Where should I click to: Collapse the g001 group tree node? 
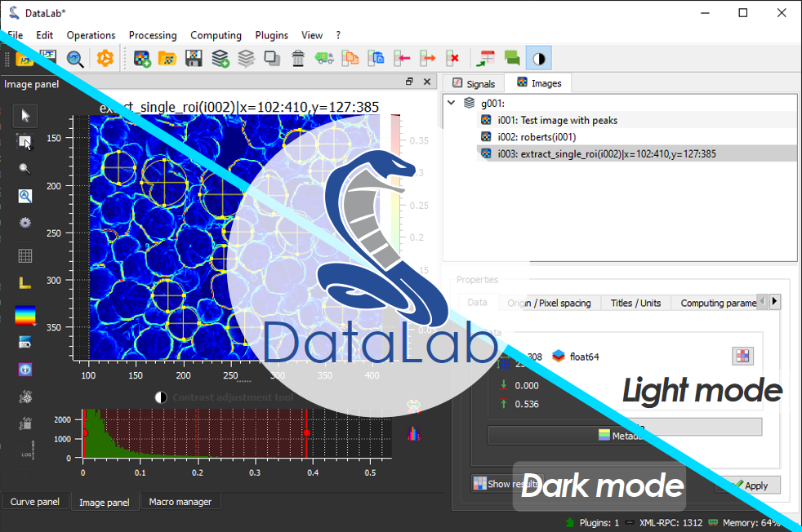pyautogui.click(x=451, y=103)
